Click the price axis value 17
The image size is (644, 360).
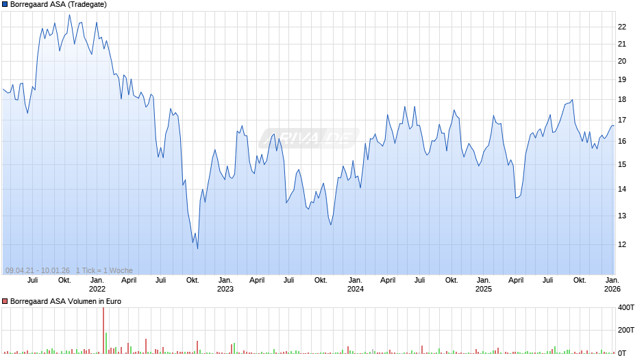622,120
